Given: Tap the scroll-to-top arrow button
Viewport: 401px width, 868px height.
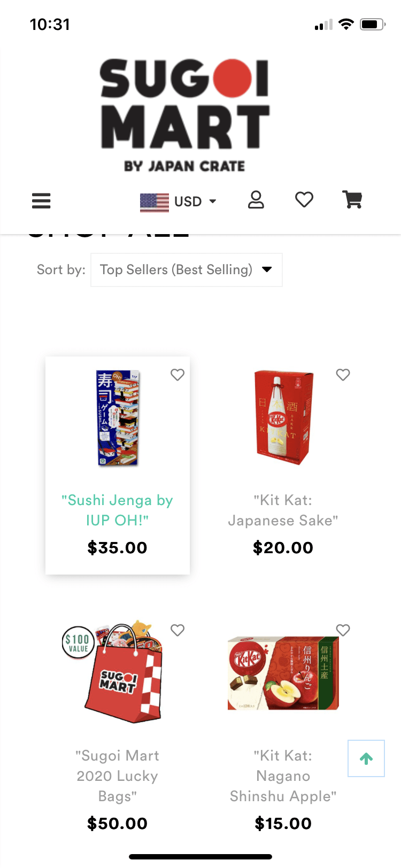Looking at the screenshot, I should point(366,758).
